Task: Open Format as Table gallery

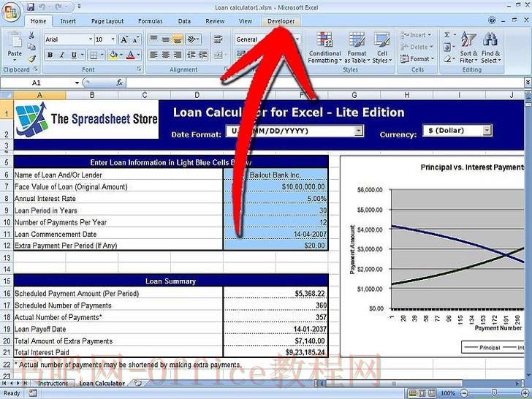Action: tap(357, 47)
